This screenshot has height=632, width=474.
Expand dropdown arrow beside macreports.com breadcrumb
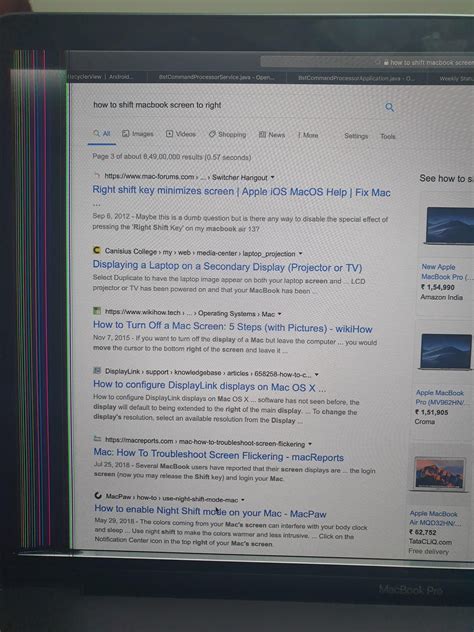pyautogui.click(x=310, y=444)
